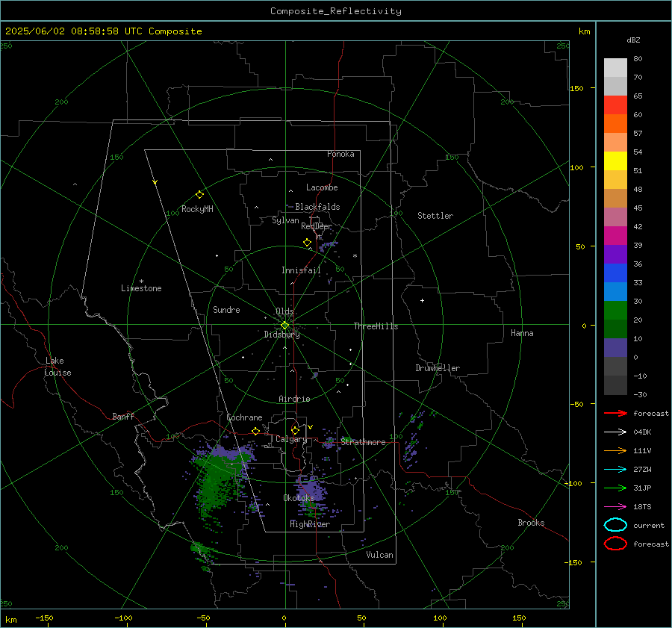Screen dimensions: 672x628
Task: Click the 04DK legend text
Action: tap(642, 432)
